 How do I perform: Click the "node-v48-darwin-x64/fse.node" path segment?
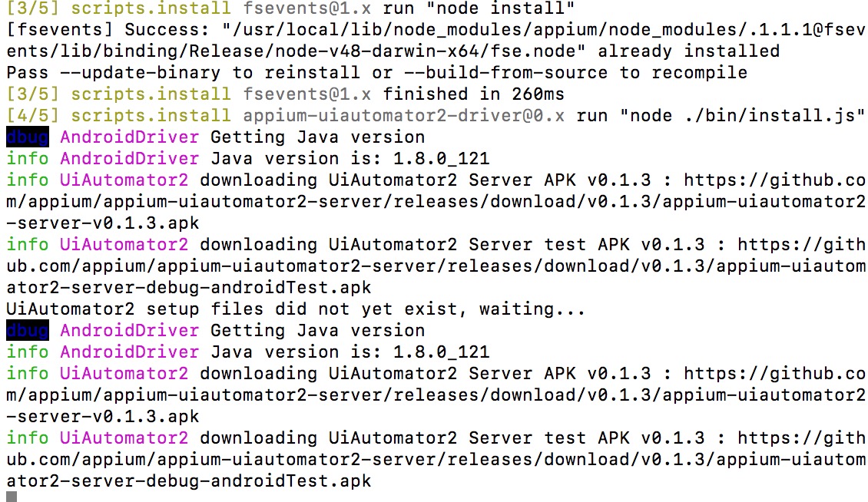point(425,51)
